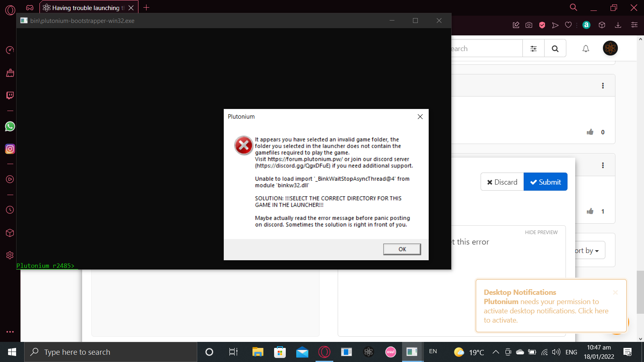Upvote the post with 0 votes
The width and height of the screenshot is (644, 362).
tap(590, 132)
